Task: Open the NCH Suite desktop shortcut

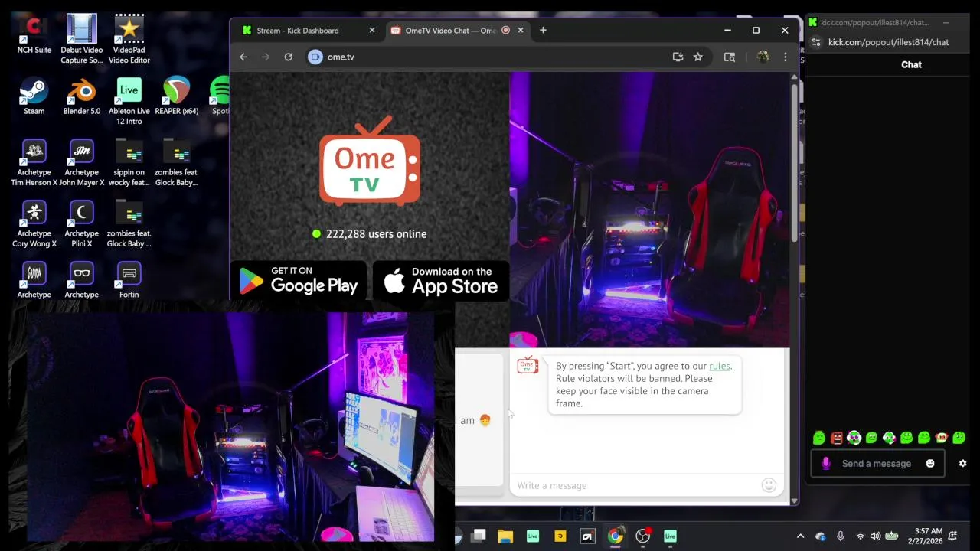Action: [x=34, y=35]
